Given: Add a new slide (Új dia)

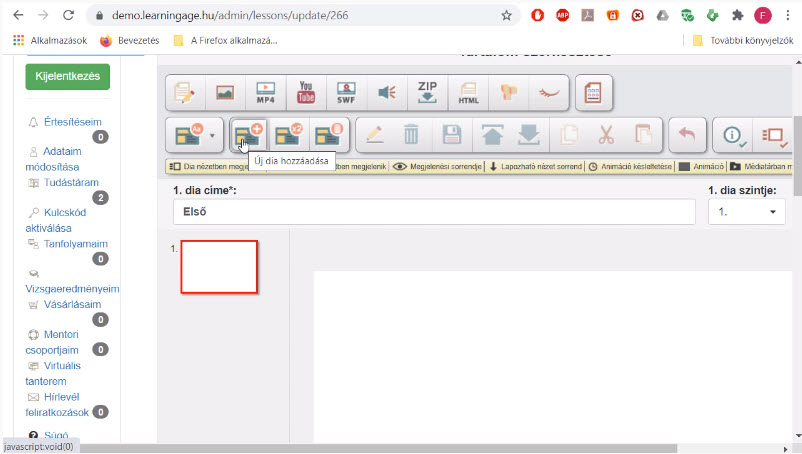Looking at the screenshot, I should (x=248, y=135).
